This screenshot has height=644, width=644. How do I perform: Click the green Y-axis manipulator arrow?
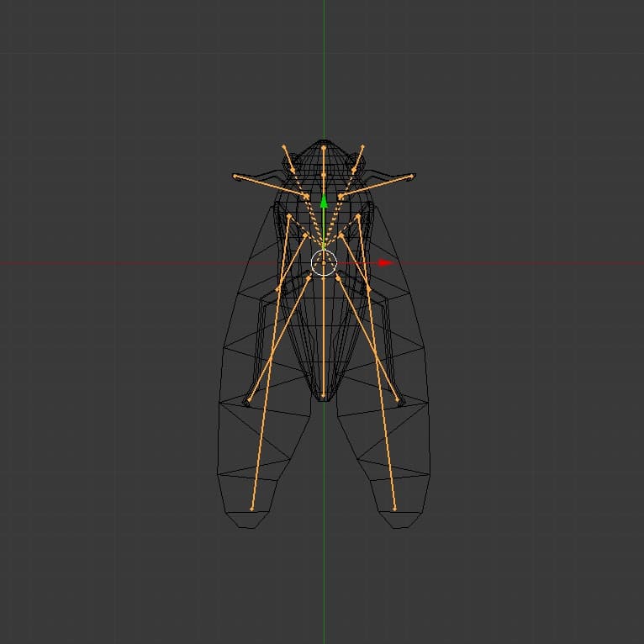[324, 202]
